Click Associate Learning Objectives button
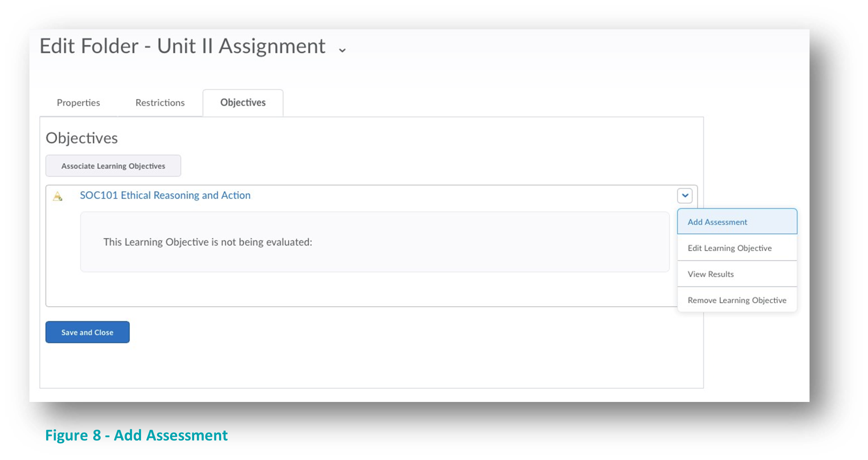The width and height of the screenshot is (868, 460). 113,165
